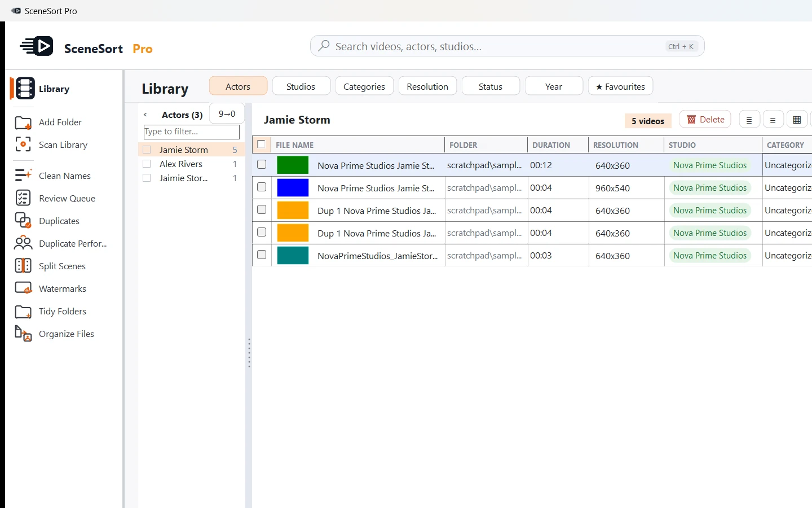Click the Tidy Folders icon

point(23,312)
